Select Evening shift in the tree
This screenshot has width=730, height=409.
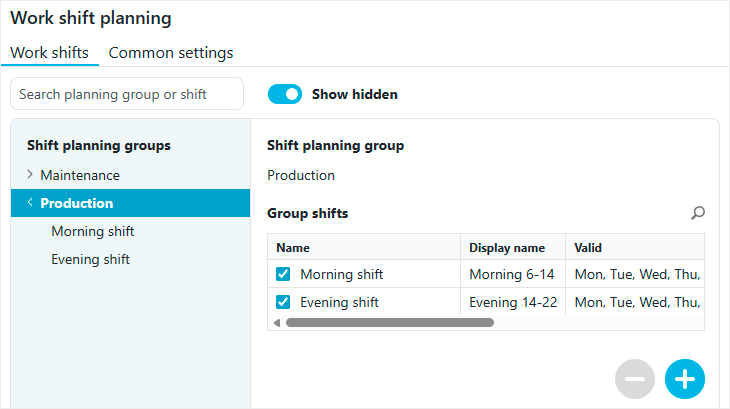(91, 259)
